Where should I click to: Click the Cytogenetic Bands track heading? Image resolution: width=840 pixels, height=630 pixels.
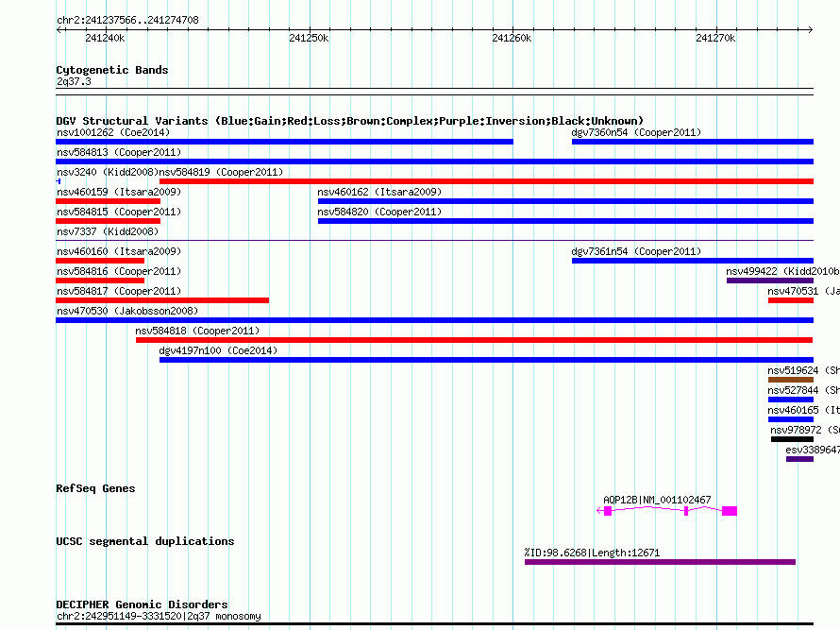coord(112,70)
